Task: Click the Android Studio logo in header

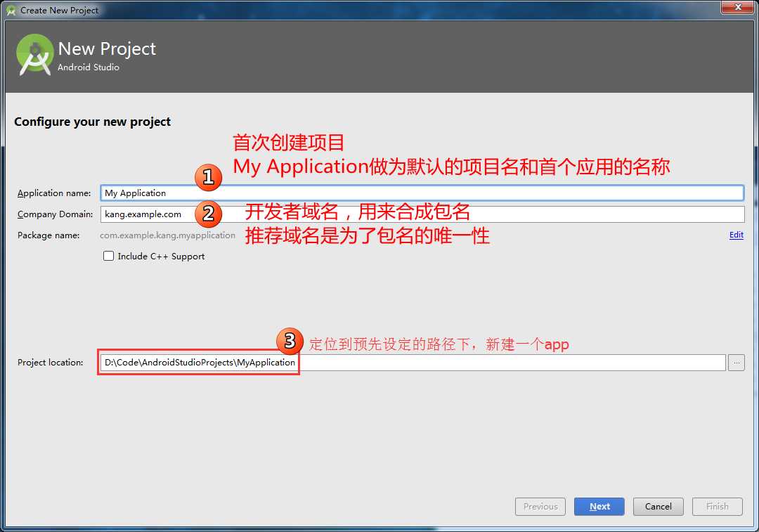Action: (34, 55)
